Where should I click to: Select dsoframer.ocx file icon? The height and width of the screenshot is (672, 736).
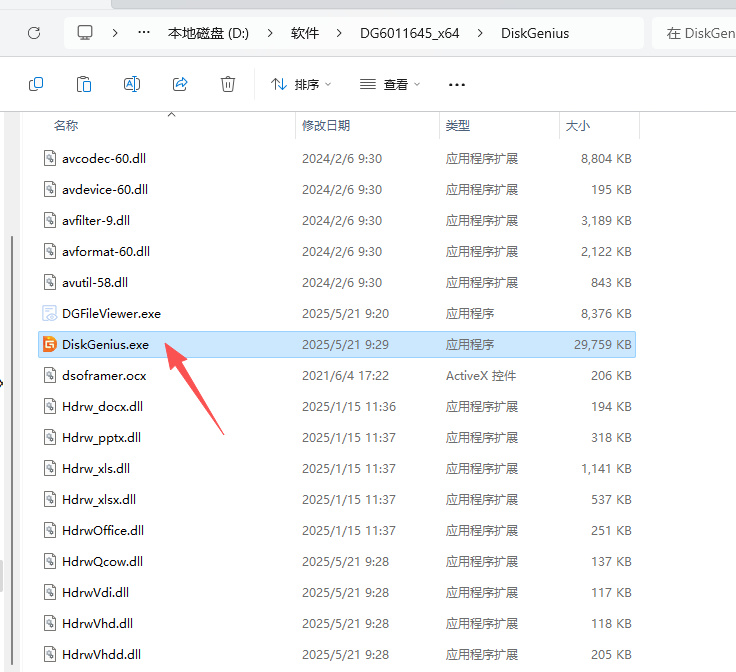tap(50, 375)
